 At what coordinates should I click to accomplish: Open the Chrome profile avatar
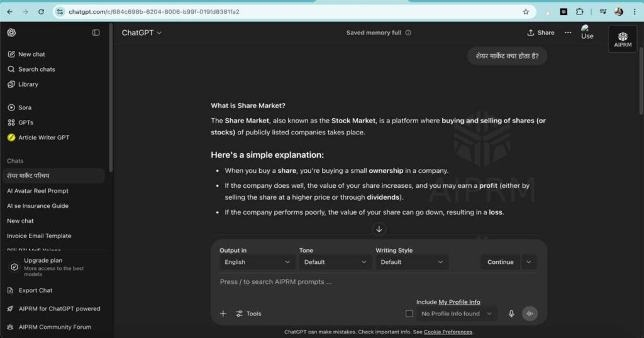[x=619, y=11]
